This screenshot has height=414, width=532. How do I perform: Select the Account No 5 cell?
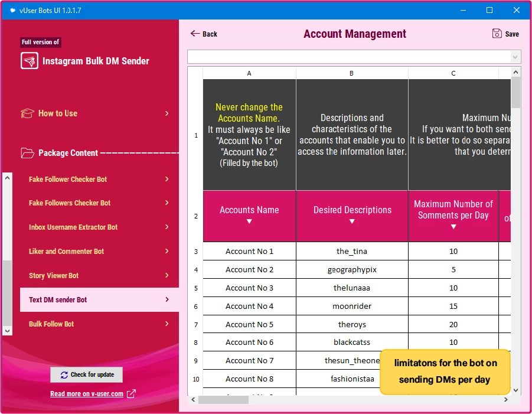click(x=249, y=324)
